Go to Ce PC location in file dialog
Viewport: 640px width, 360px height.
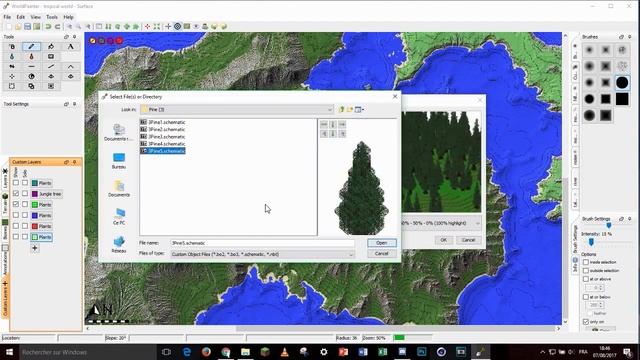click(x=119, y=216)
